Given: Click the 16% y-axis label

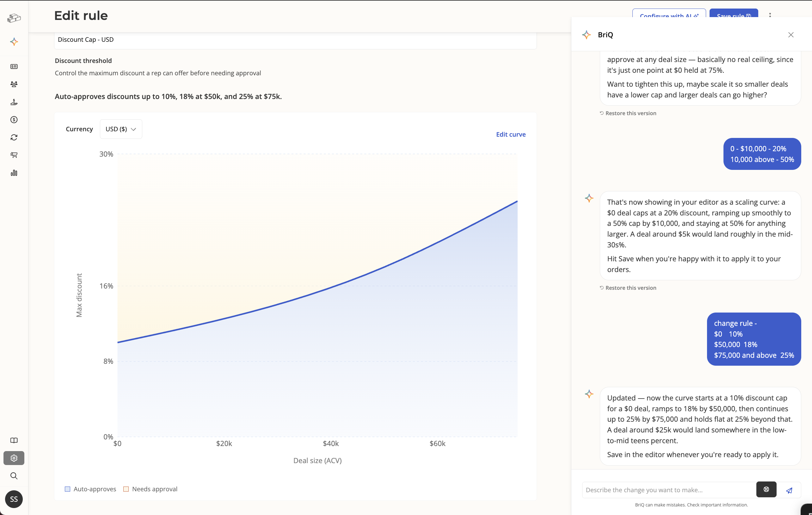Looking at the screenshot, I should (106, 286).
